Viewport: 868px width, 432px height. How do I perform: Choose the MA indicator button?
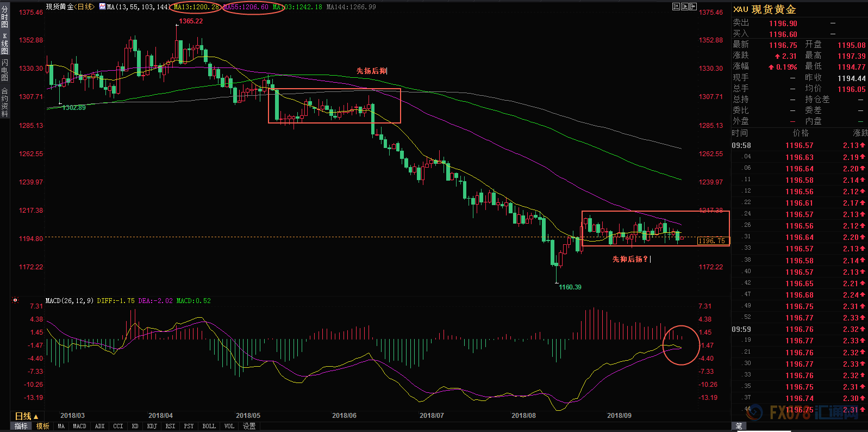tap(61, 426)
